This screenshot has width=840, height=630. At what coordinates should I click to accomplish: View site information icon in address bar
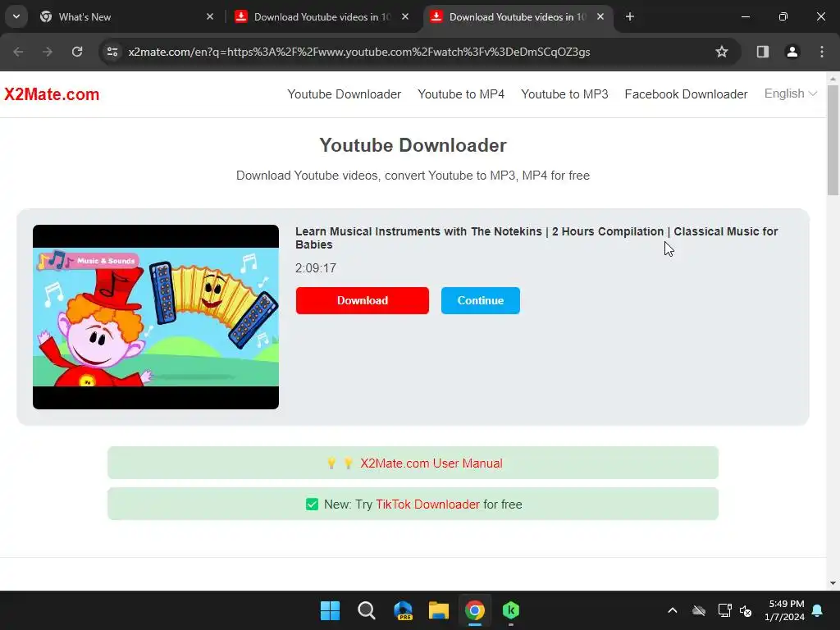click(x=112, y=52)
